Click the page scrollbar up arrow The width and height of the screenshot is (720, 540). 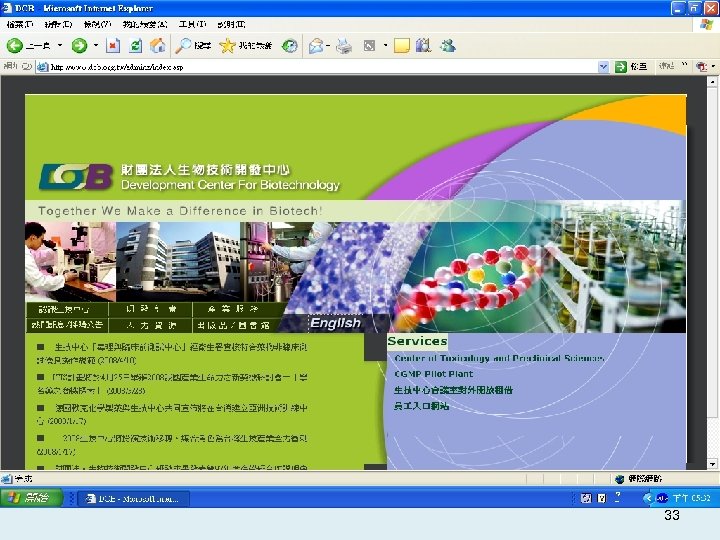pos(712,82)
